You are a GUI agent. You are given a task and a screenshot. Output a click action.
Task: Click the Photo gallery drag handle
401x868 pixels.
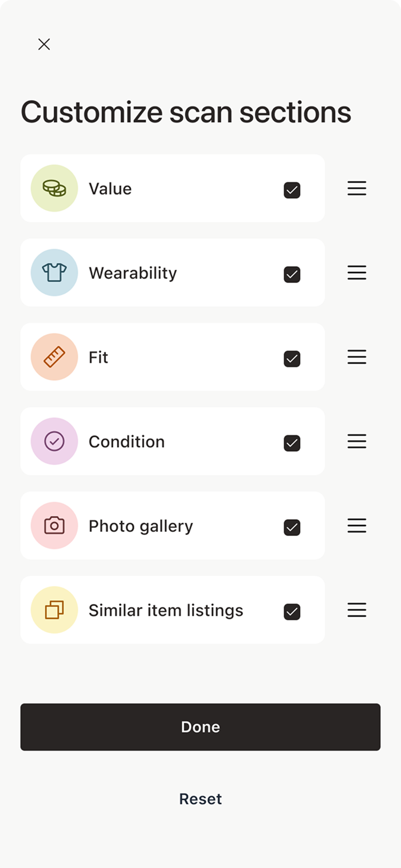pos(357,526)
